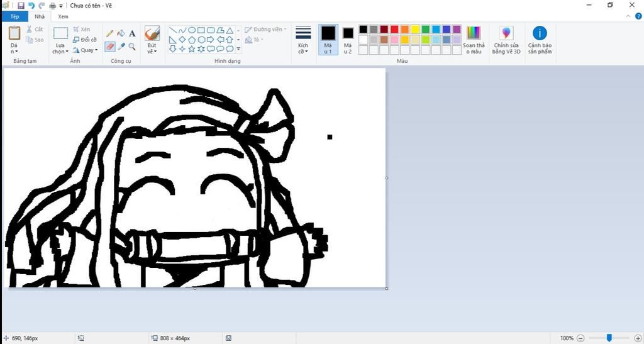This screenshot has height=344, width=644.
Task: Choose the Down arrow shape
Action: click(x=173, y=49)
